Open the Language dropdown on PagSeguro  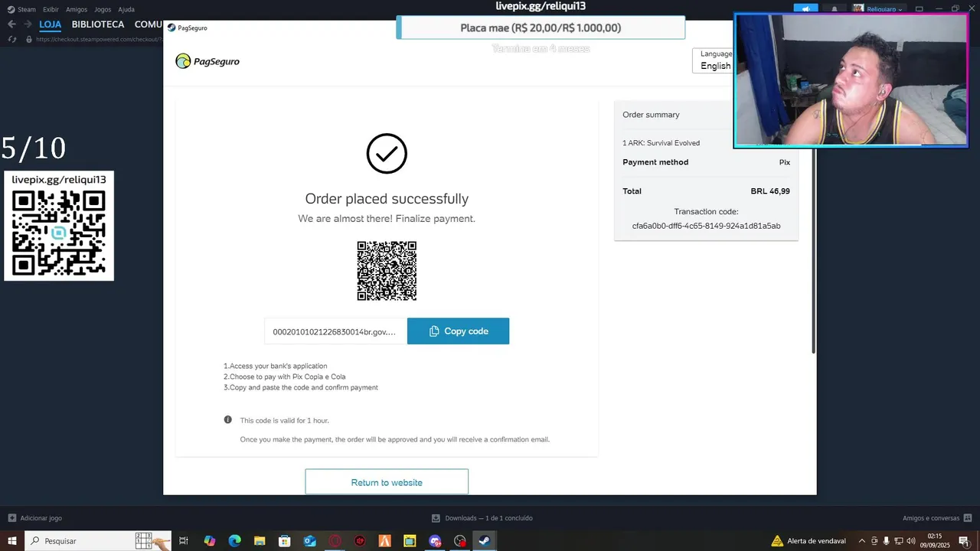(713, 60)
